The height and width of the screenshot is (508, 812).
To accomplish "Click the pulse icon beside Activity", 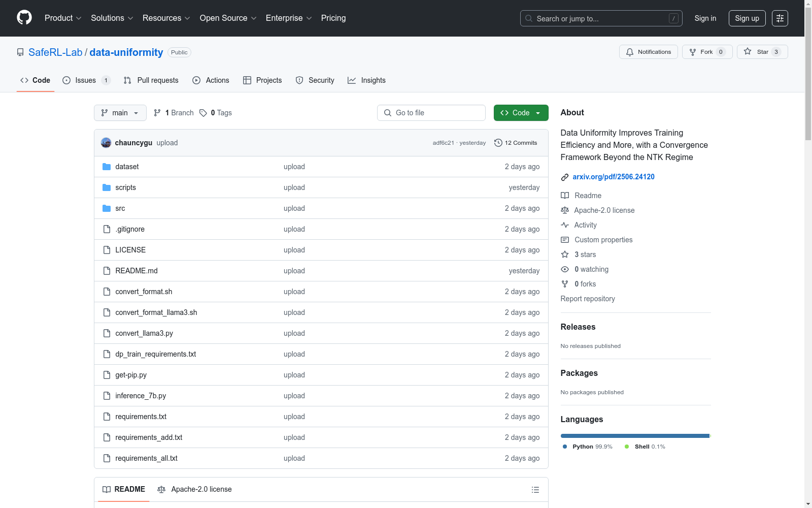I will tap(565, 225).
